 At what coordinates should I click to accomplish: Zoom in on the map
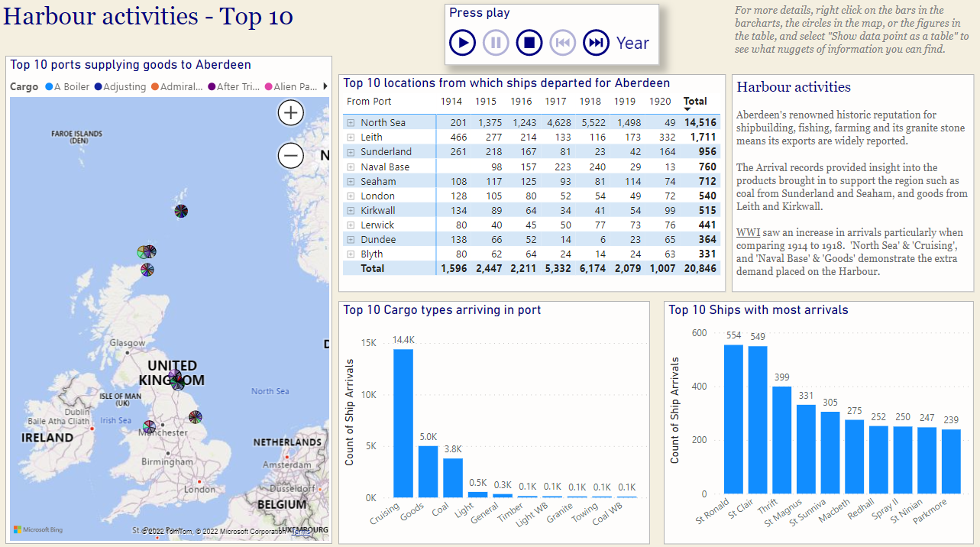click(290, 113)
